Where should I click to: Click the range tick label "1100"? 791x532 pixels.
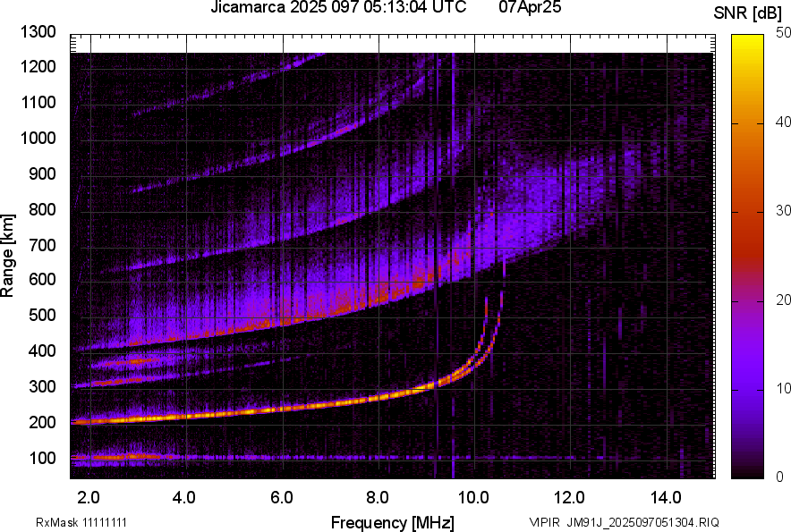(x=38, y=102)
